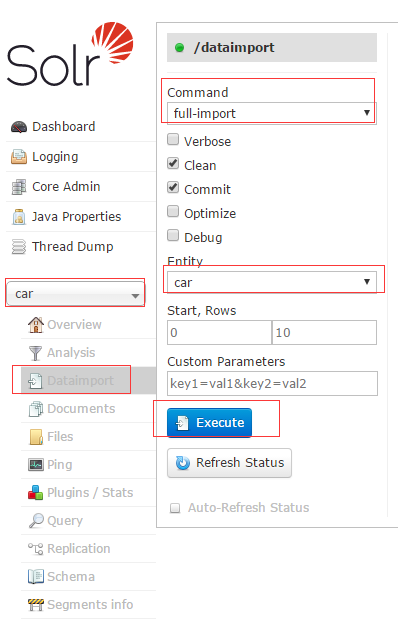
Task: Click the Segments info barrier icon
Action: [35, 605]
